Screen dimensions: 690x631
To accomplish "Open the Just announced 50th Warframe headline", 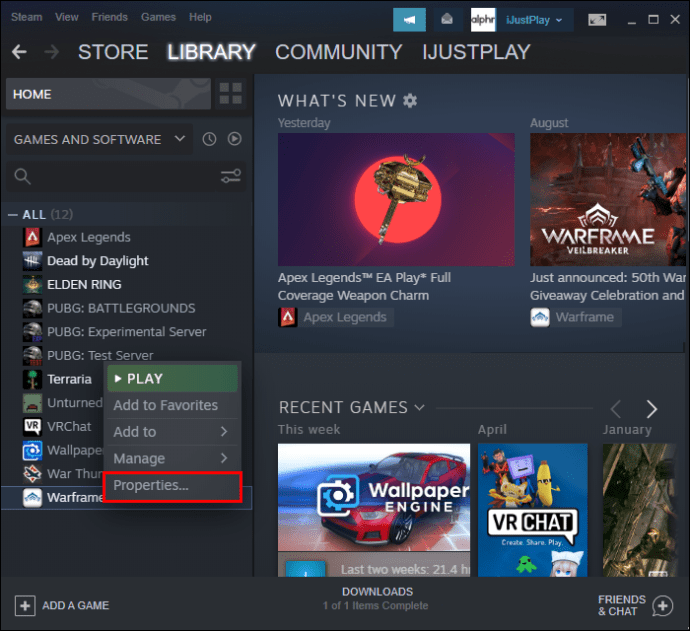I will [x=608, y=286].
